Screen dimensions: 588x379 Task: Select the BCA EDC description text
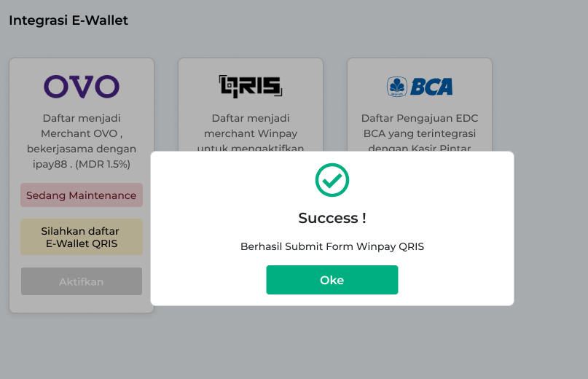pos(420,132)
